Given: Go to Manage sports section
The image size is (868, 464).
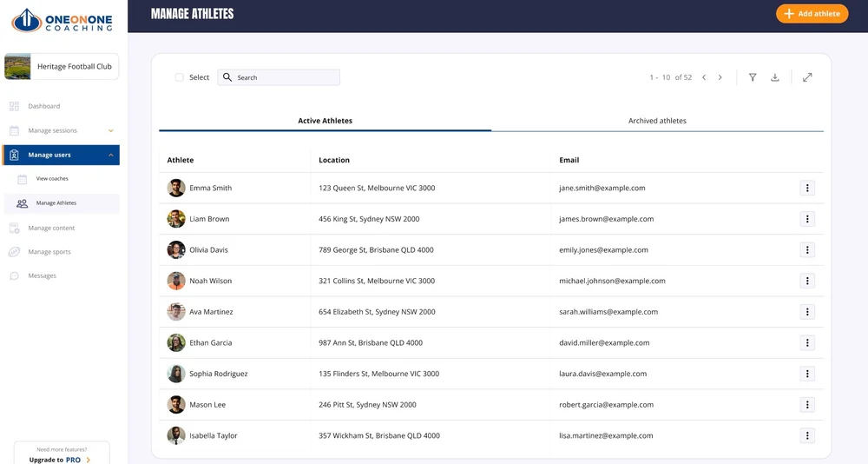Looking at the screenshot, I should click(x=49, y=252).
